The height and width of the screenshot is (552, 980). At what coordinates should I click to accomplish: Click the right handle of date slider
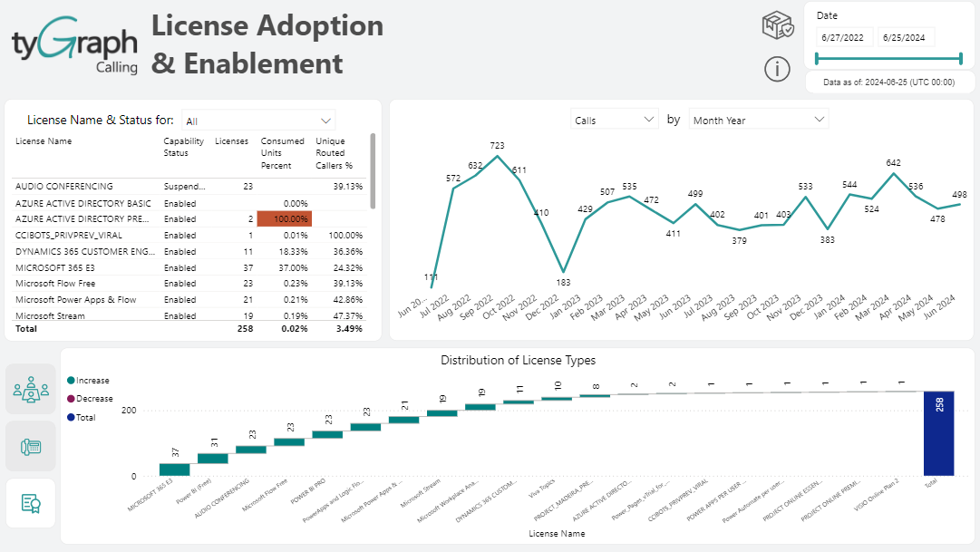(x=960, y=59)
